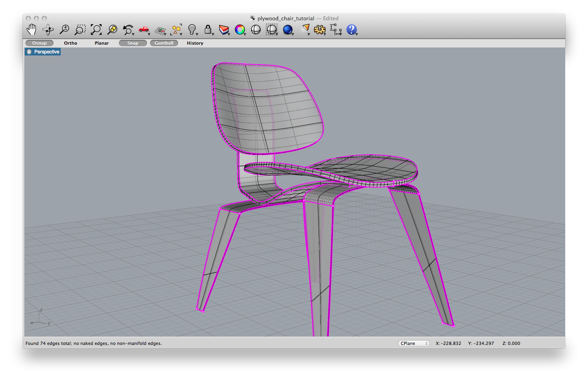Expand the Undo View flyout

point(133,34)
